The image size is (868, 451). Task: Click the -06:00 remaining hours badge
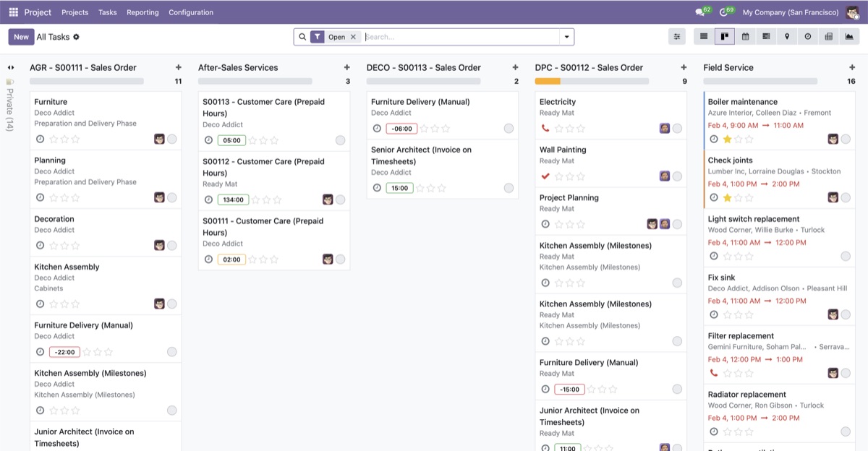point(401,129)
